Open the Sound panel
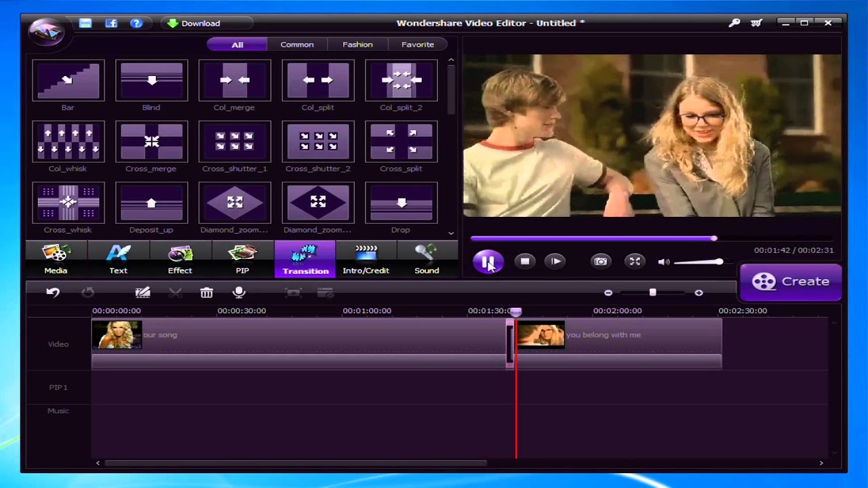Screen dimensions: 868x488 (x=427, y=259)
